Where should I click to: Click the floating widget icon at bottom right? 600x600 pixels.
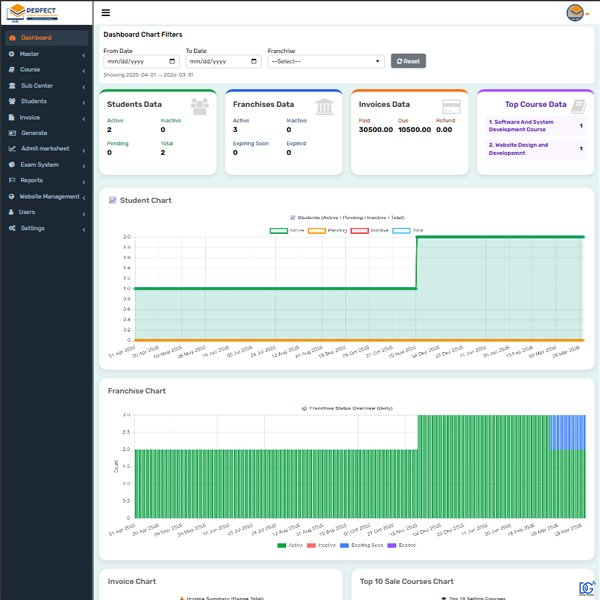585,587
